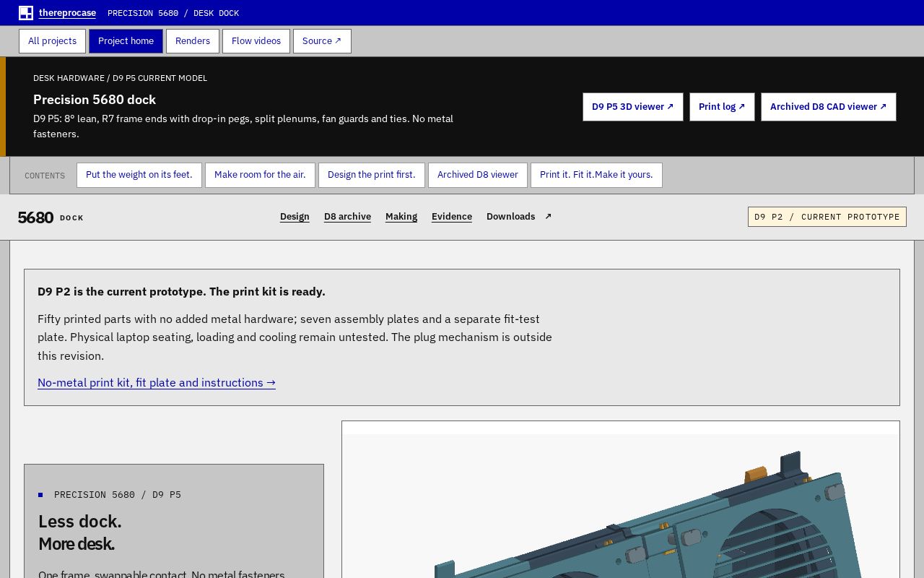This screenshot has height=578, width=924.
Task: Open the Making nav item
Action: (401, 217)
